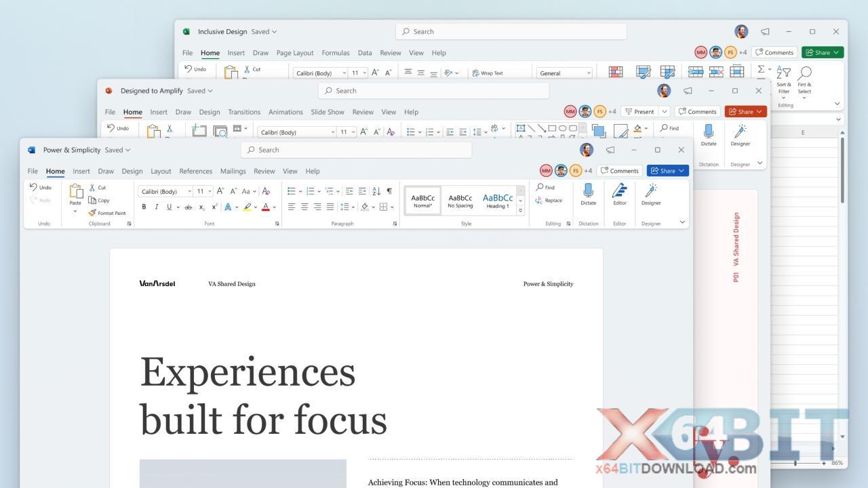
Task: Open the Layout tab in Word
Action: [x=161, y=171]
